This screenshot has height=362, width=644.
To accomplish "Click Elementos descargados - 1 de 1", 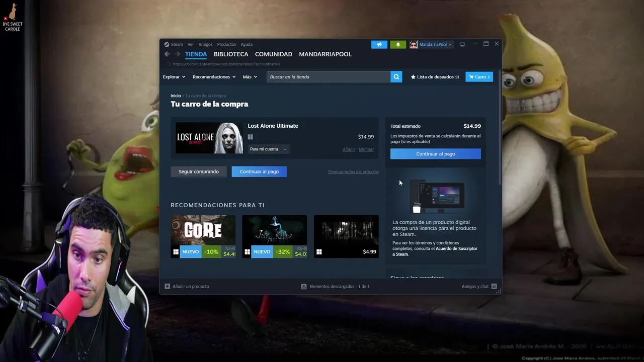I will pyautogui.click(x=340, y=287).
